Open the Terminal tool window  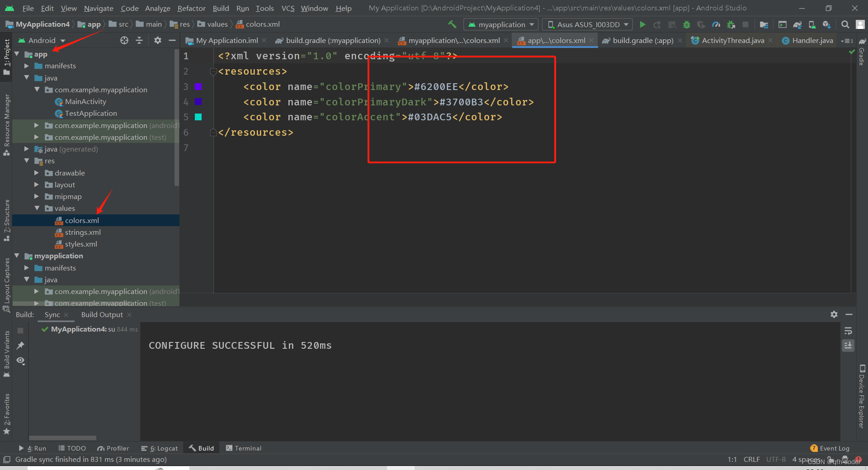(x=244, y=448)
